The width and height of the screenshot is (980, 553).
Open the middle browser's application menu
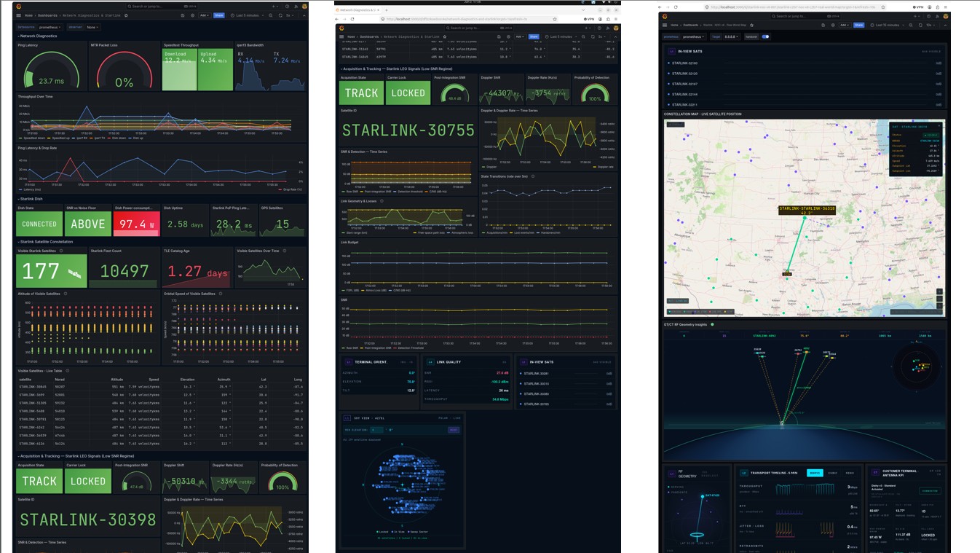click(615, 19)
